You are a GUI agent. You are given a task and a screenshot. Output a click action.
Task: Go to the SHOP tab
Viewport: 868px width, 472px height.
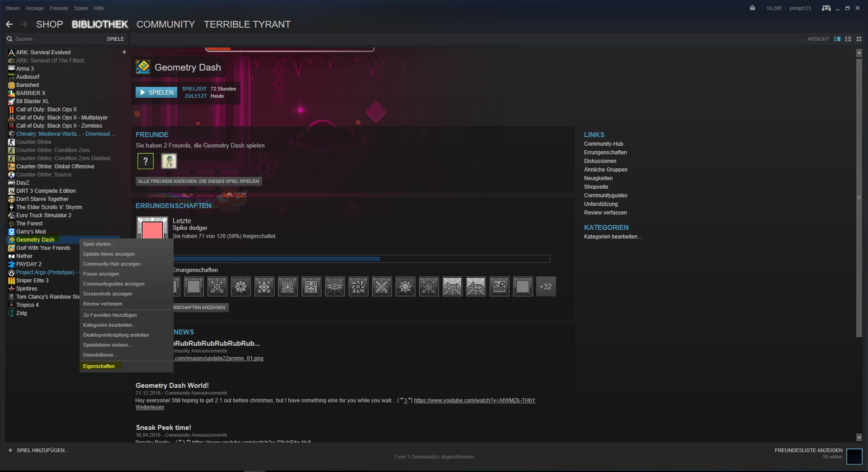(49, 24)
